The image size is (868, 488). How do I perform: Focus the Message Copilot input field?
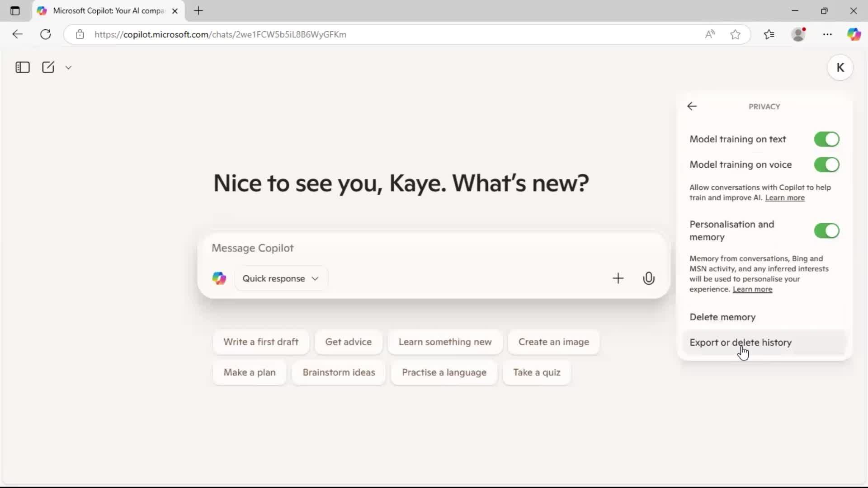coord(433,248)
